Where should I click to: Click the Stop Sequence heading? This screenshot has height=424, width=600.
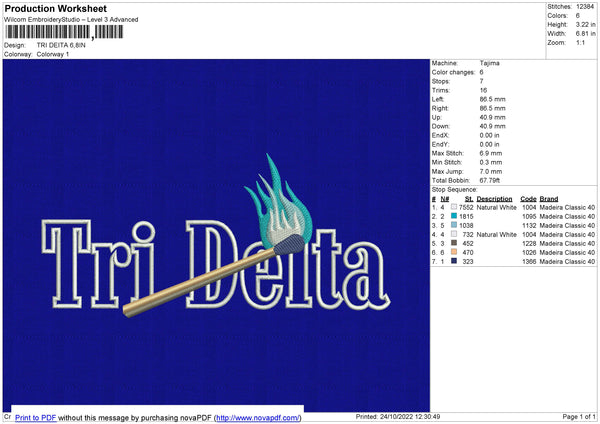click(x=455, y=190)
